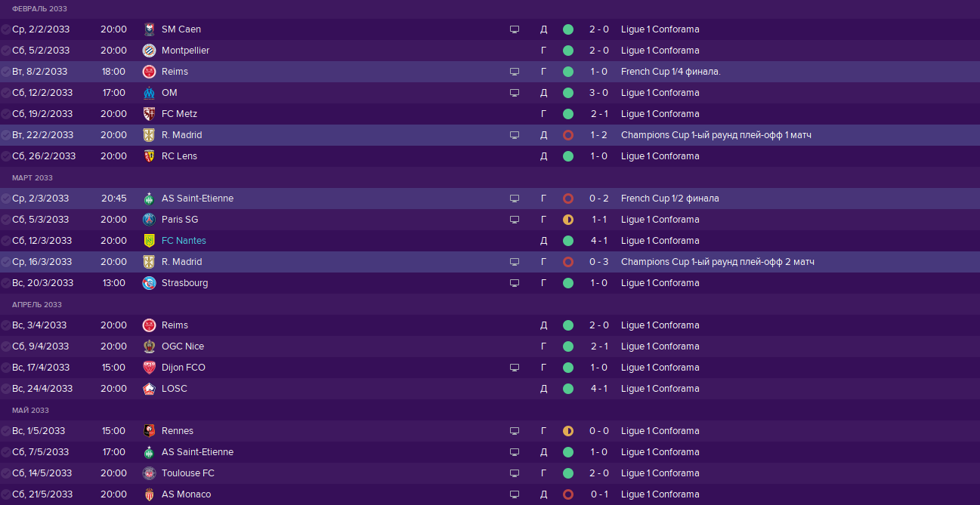Click TV icon on the Rennes match row
Image resolution: width=980 pixels, height=505 pixels.
pos(515,431)
